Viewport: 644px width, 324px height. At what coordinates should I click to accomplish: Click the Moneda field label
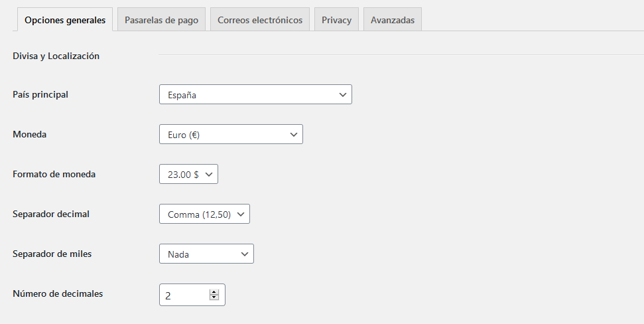click(30, 134)
